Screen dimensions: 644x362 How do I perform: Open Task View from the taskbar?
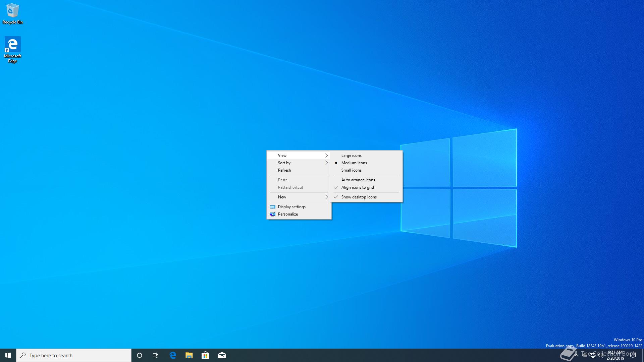[156, 355]
